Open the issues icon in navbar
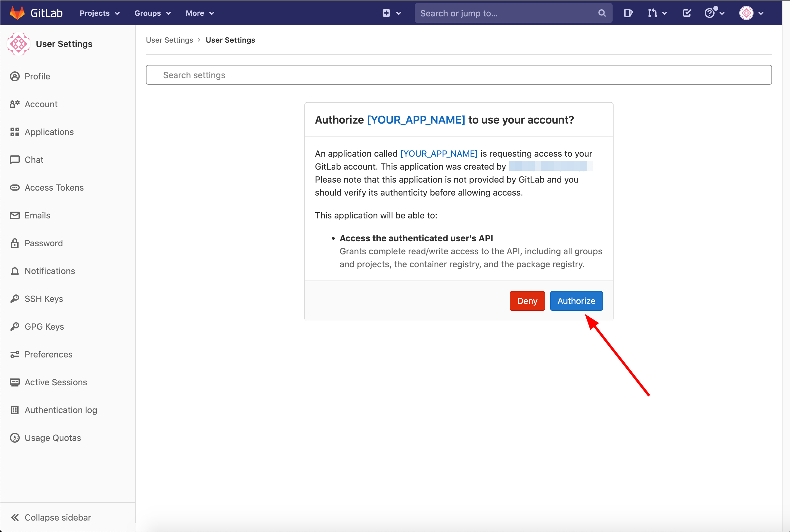Viewport: 790px width, 532px height. click(628, 13)
